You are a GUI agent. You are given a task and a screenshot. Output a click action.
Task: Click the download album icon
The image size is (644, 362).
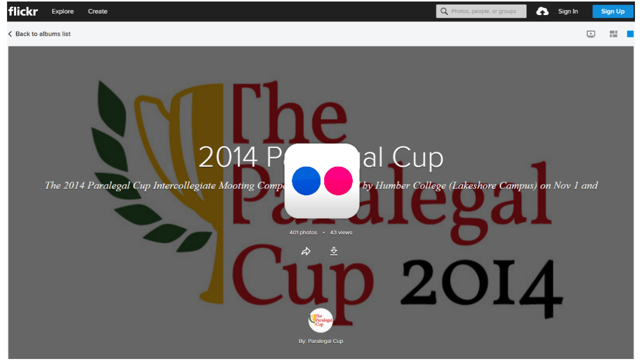[334, 251]
